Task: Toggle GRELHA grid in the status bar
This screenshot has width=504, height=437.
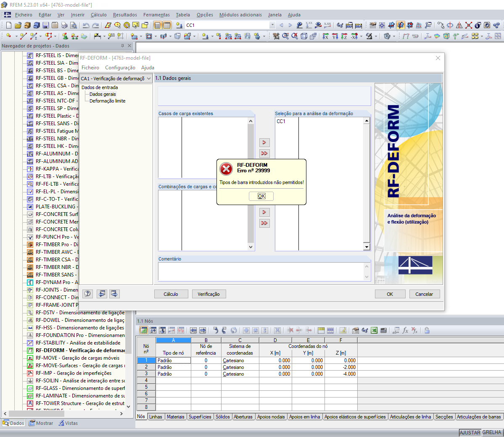Action: [x=492, y=432]
